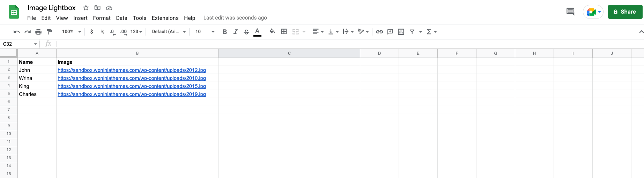Print the spreadsheet using printer icon

(x=38, y=32)
